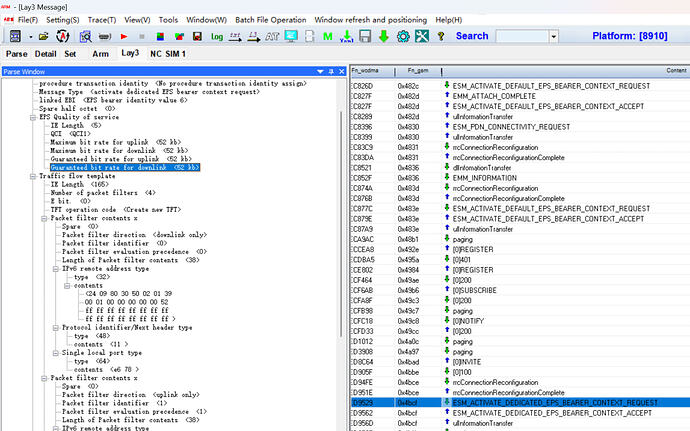Collapse the Protocol identifier/Next header type node
This screenshot has width=690, height=431.
pos(55,328)
